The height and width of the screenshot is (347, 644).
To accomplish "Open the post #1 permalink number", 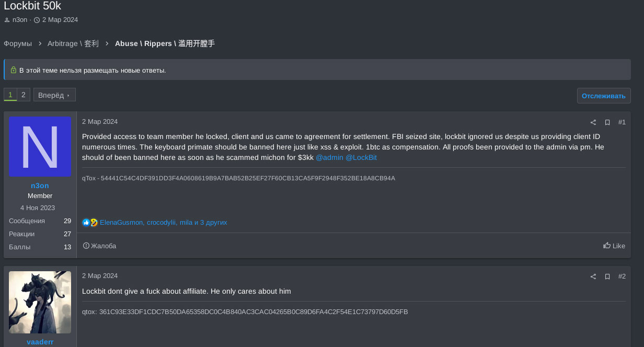I will click(x=622, y=122).
